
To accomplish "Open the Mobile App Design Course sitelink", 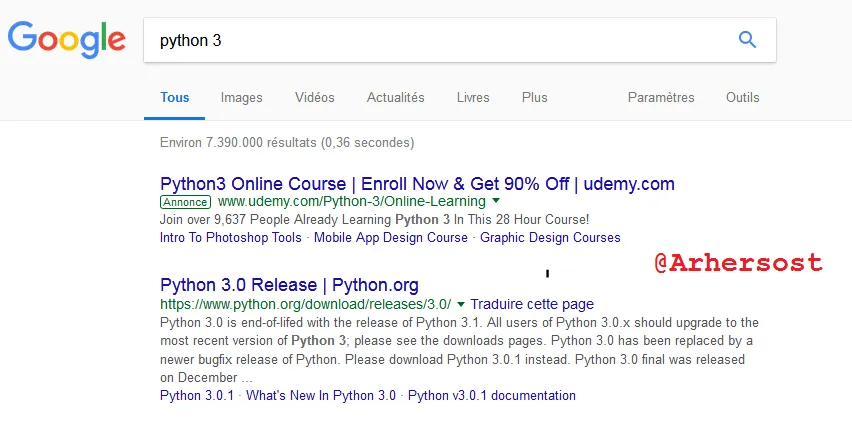I will 391,238.
